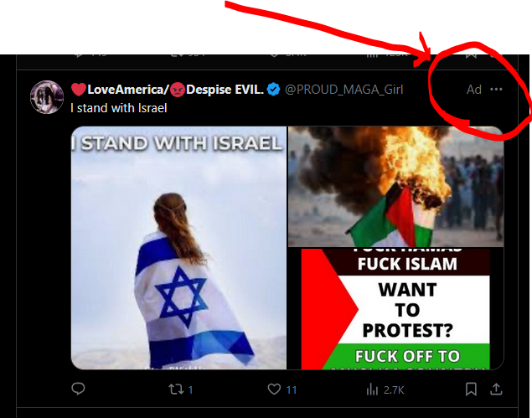Click the blue verified checkmark badge
Image resolution: width=532 pixels, height=418 pixels.
pyautogui.click(x=273, y=90)
